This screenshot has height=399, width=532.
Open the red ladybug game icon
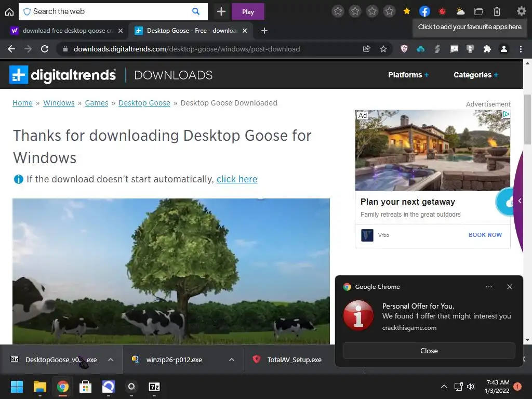click(x=442, y=11)
